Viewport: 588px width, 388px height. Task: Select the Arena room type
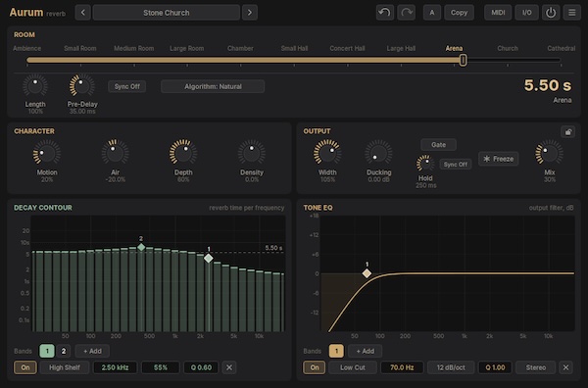pyautogui.click(x=454, y=48)
